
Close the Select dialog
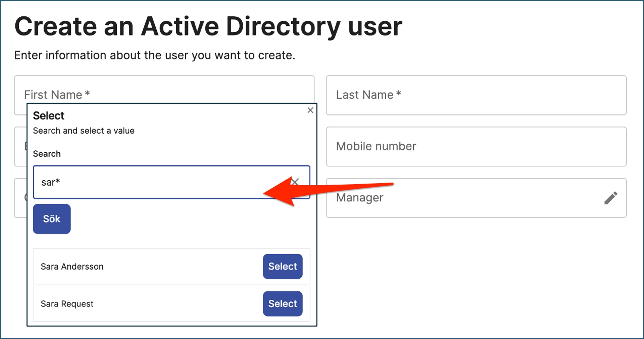(310, 110)
